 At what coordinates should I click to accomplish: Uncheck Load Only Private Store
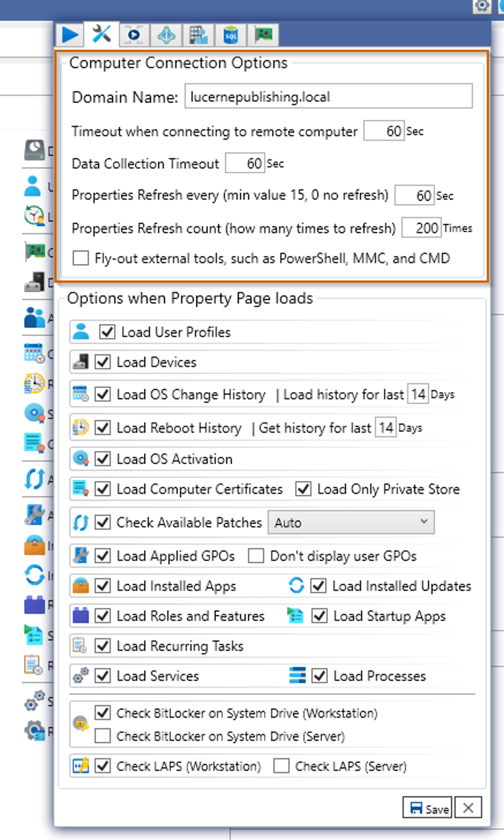pos(303,489)
